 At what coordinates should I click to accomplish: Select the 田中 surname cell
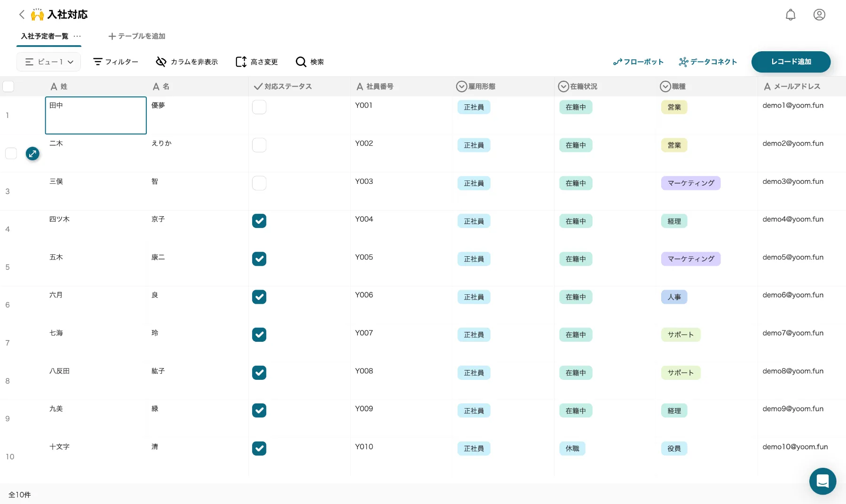pos(96,115)
